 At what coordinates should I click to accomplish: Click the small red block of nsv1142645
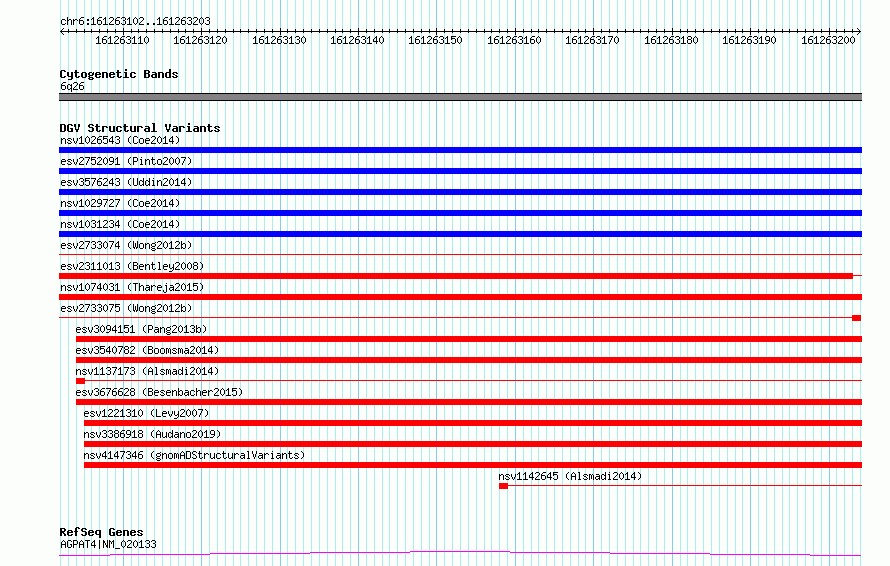(x=503, y=486)
